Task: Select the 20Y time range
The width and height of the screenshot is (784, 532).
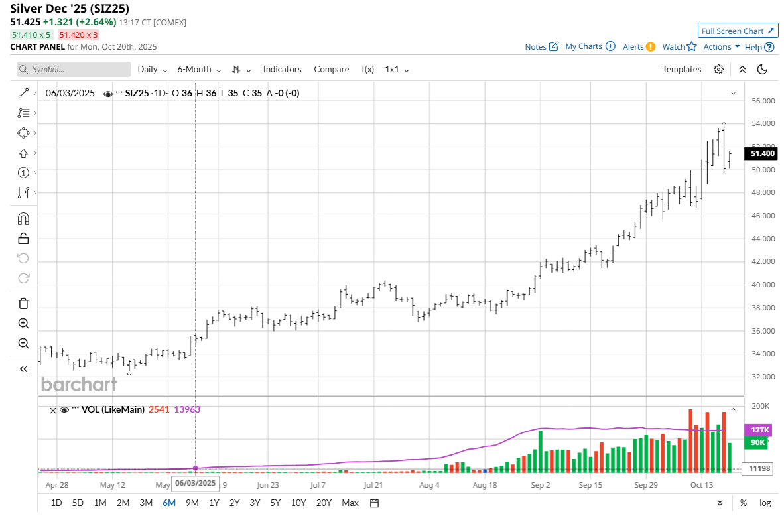Action: click(324, 503)
